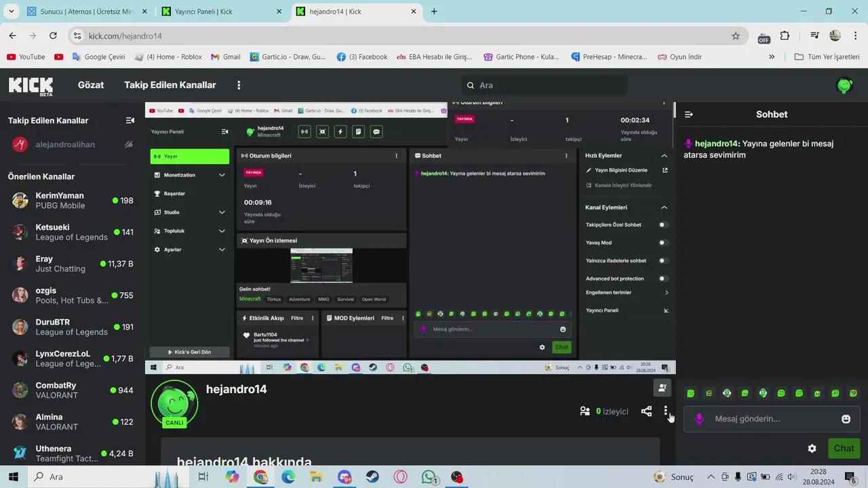Screen dimensions: 868x488
Task: Click the purple microphone badge in chat input
Action: pos(699,419)
